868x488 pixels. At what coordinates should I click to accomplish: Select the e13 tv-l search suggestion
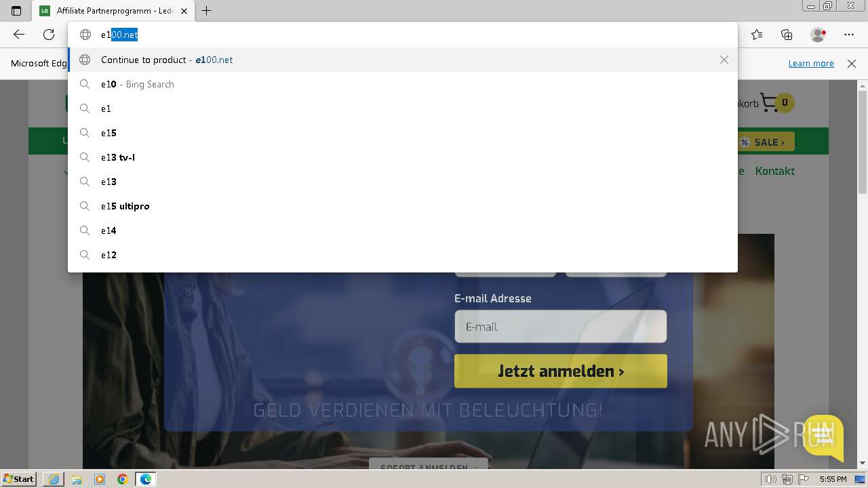click(x=403, y=157)
